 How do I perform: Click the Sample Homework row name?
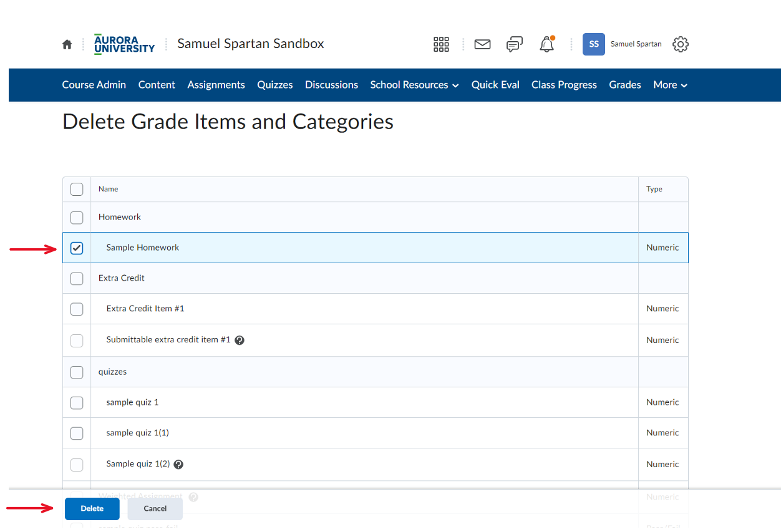[143, 248]
